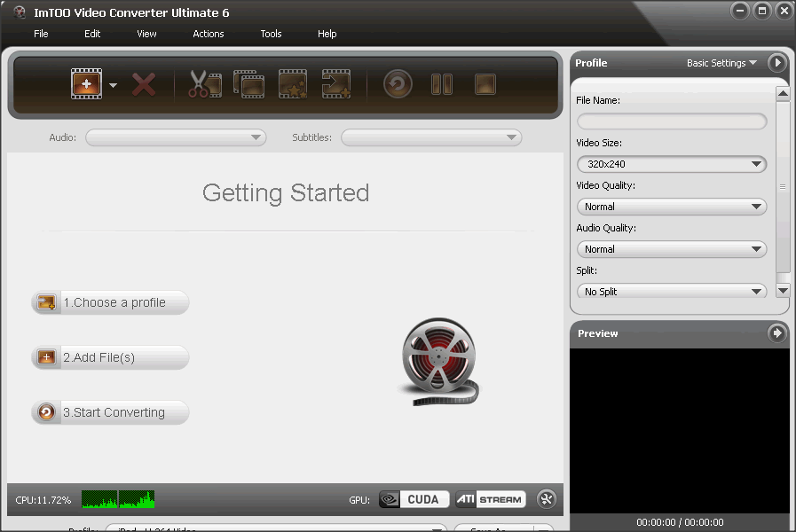The image size is (796, 532).
Task: Open the Tools menu
Action: pyautogui.click(x=271, y=34)
